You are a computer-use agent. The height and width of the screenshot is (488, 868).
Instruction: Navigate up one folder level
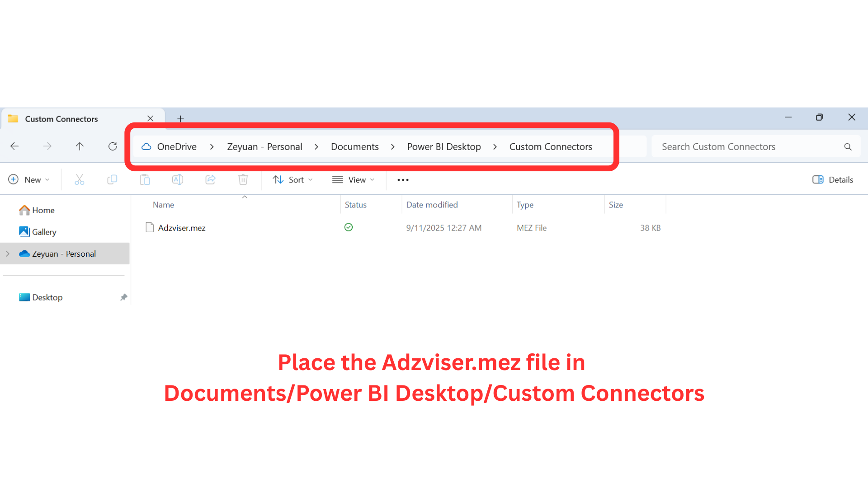[80, 146]
